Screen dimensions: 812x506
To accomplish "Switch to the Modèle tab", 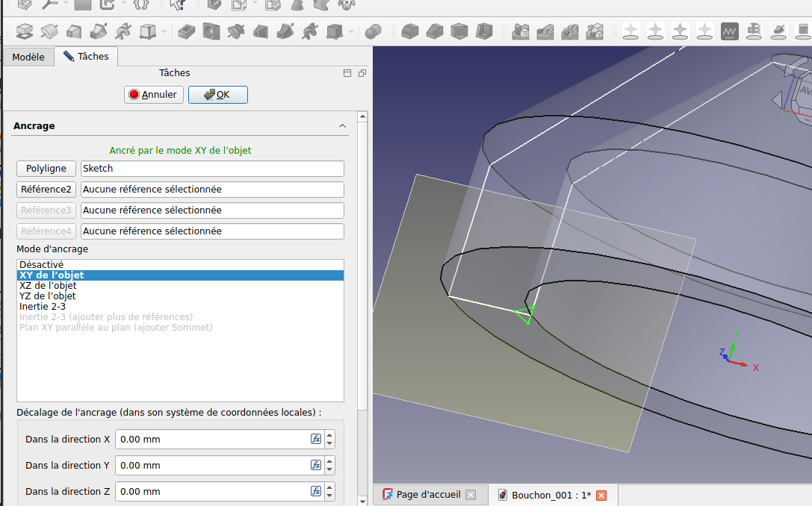I will pos(28,57).
